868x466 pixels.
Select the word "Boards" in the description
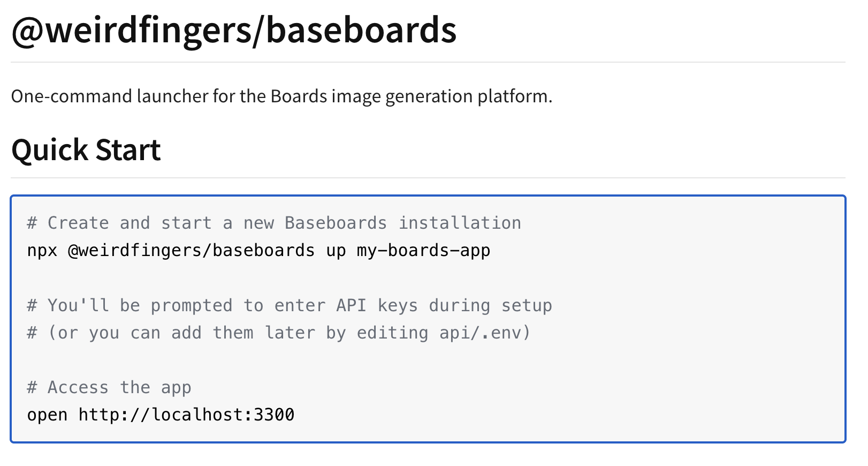(x=299, y=96)
